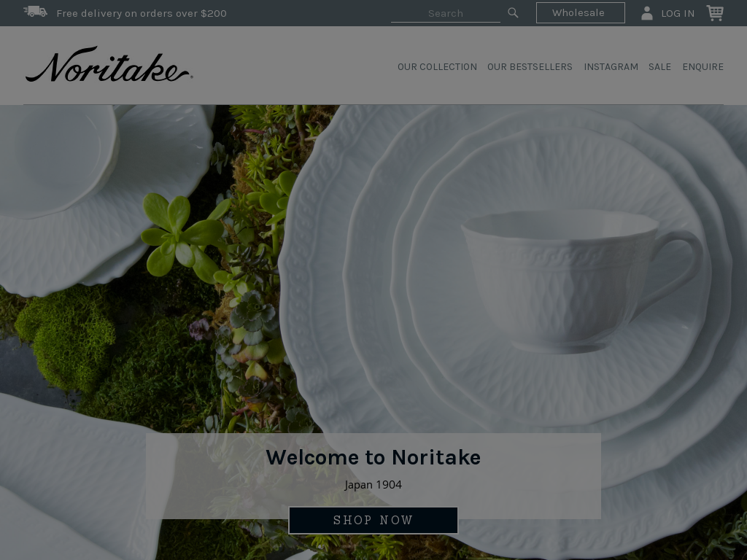Click the Noritake logo
The width and height of the screenshot is (747, 560).
[109, 64]
